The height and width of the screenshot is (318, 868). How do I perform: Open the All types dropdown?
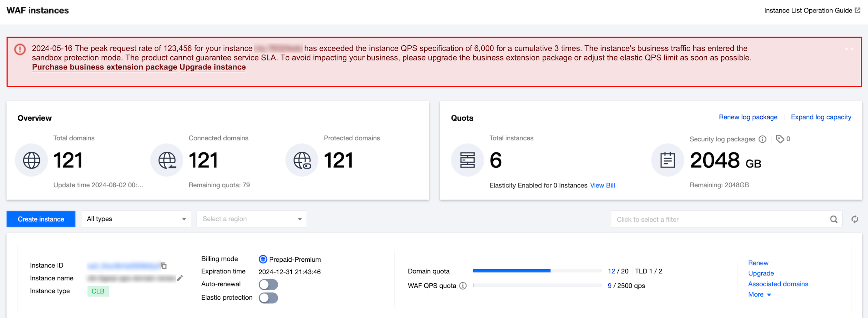[136, 219]
